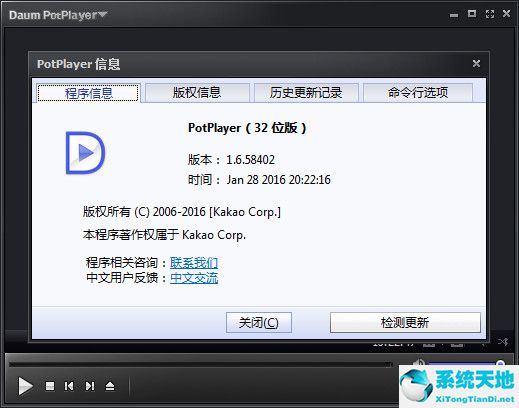The height and width of the screenshot is (408, 519).
Task: Click the 版权所有 (C) 2006-2016 line
Action: (x=182, y=212)
